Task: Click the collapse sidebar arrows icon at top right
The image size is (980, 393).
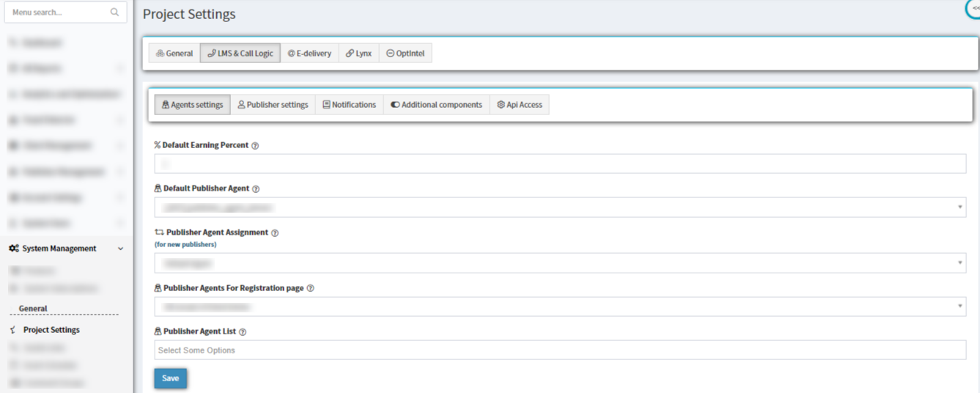Action: click(975, 7)
